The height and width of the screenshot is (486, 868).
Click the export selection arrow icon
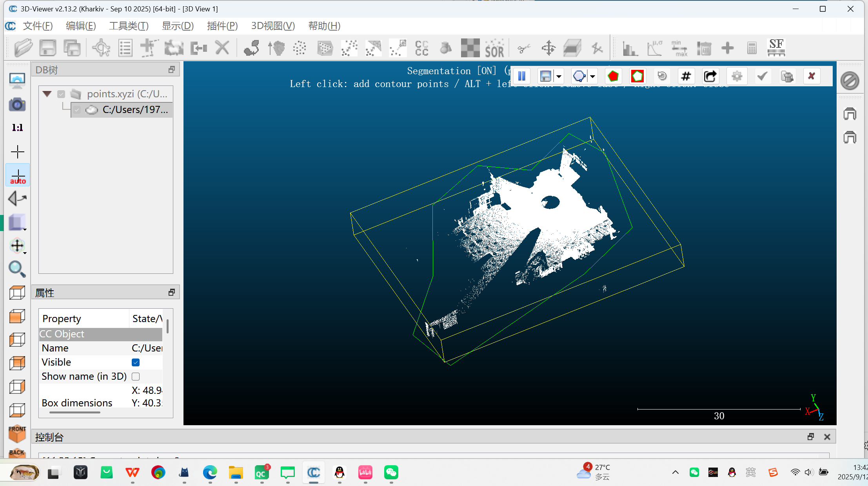click(x=710, y=76)
